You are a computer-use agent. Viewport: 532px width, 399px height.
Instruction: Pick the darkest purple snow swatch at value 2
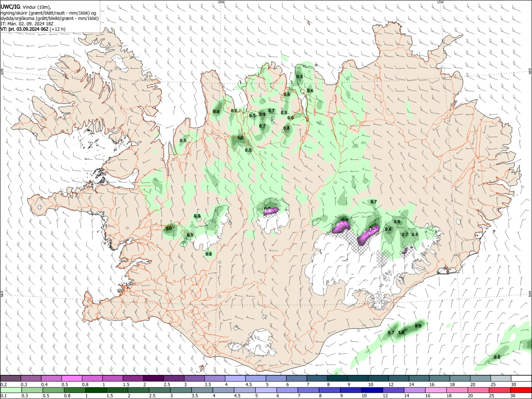[153, 379]
